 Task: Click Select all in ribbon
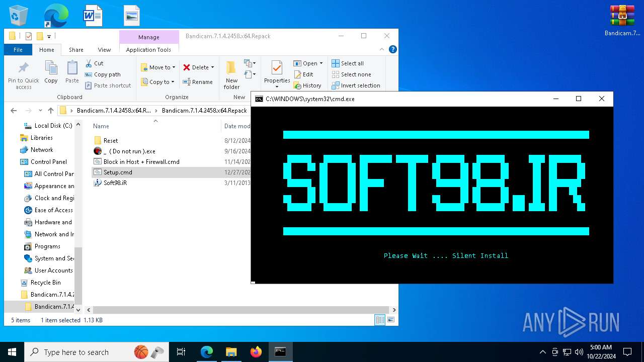tap(348, 63)
